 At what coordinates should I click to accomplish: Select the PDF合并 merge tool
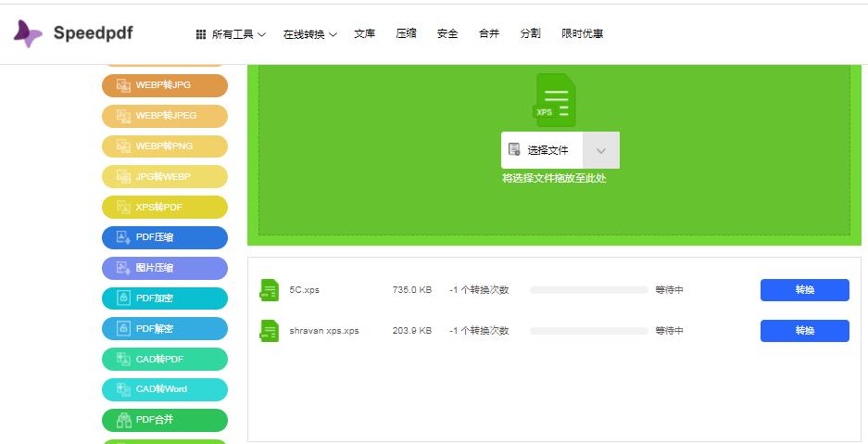(x=164, y=420)
